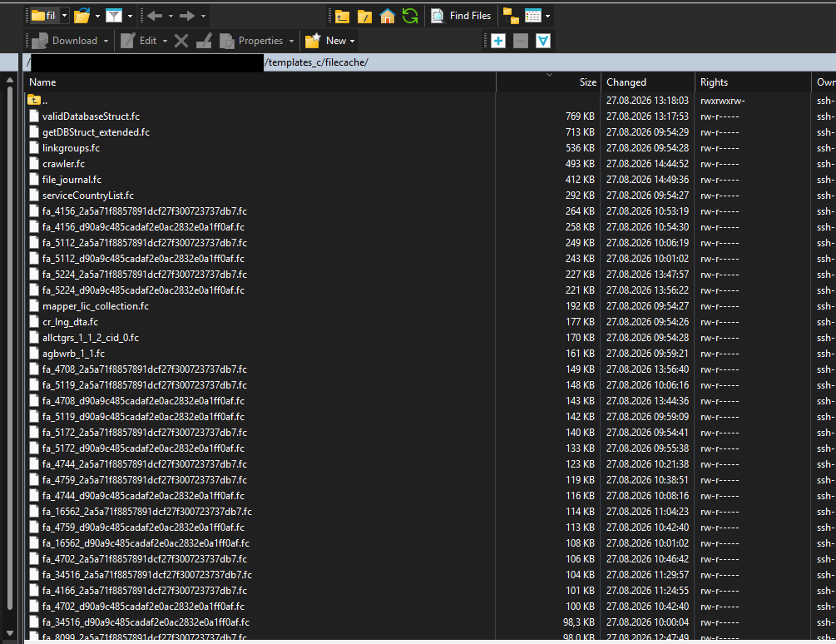Go to the root directory icon
The height and width of the screenshot is (644, 836).
click(364, 17)
